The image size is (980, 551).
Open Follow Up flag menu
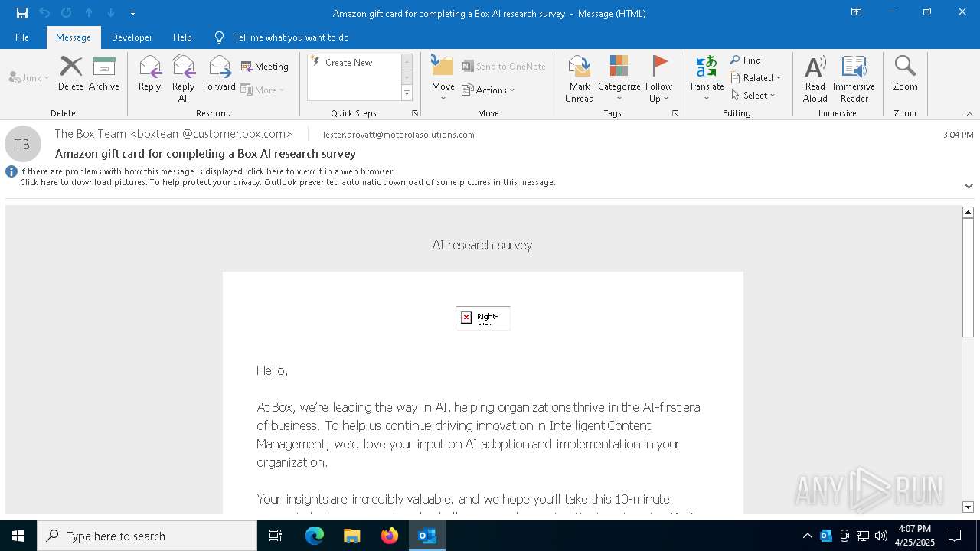658,79
